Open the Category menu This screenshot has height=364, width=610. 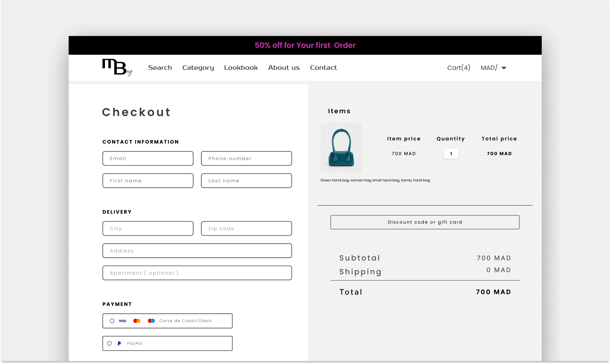[x=198, y=68]
